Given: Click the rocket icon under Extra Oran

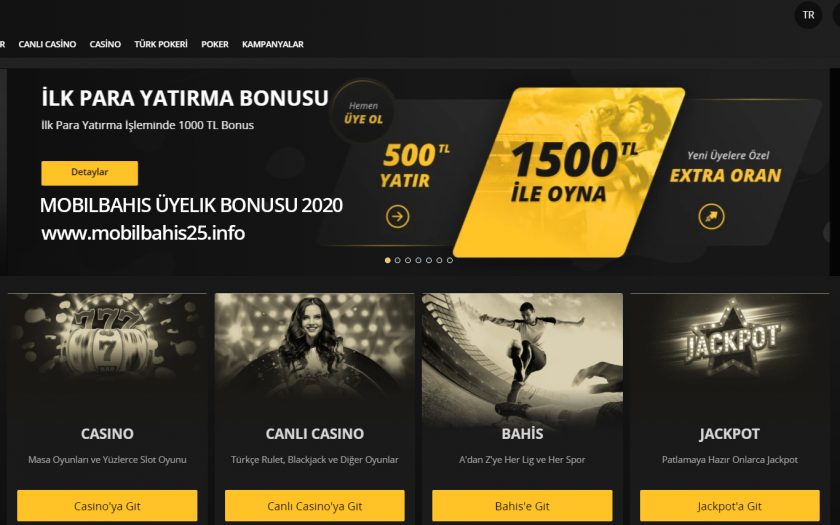Looking at the screenshot, I should 711,216.
